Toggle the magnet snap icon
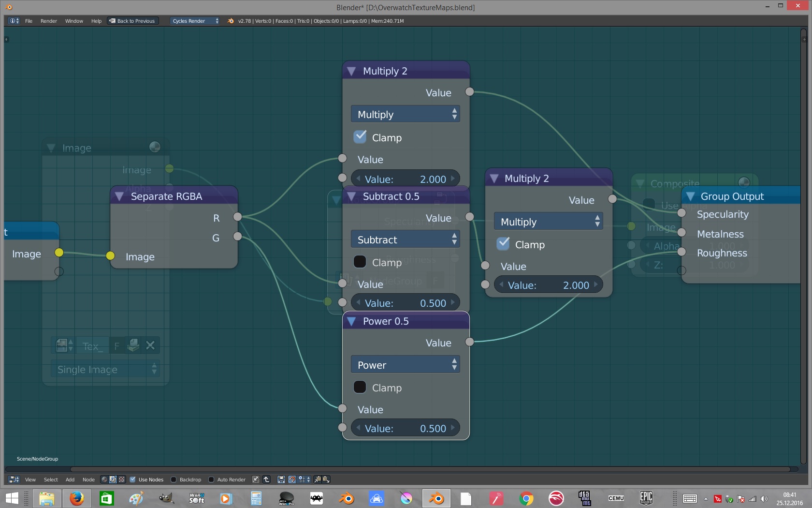 (x=292, y=479)
